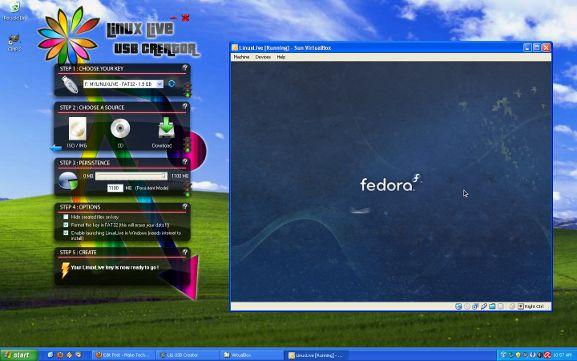Click the first quick launch icon
The width and height of the screenshot is (577, 361).
[x=50, y=355]
